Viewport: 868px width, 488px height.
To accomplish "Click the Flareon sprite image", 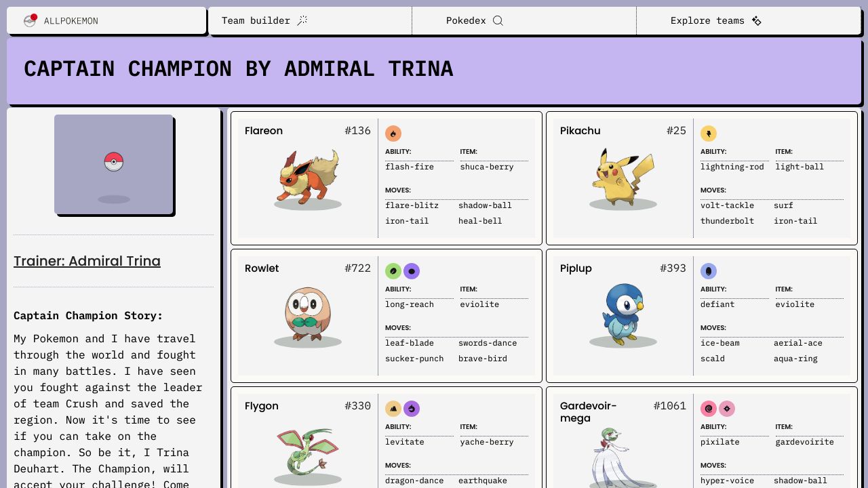I will pyautogui.click(x=308, y=178).
